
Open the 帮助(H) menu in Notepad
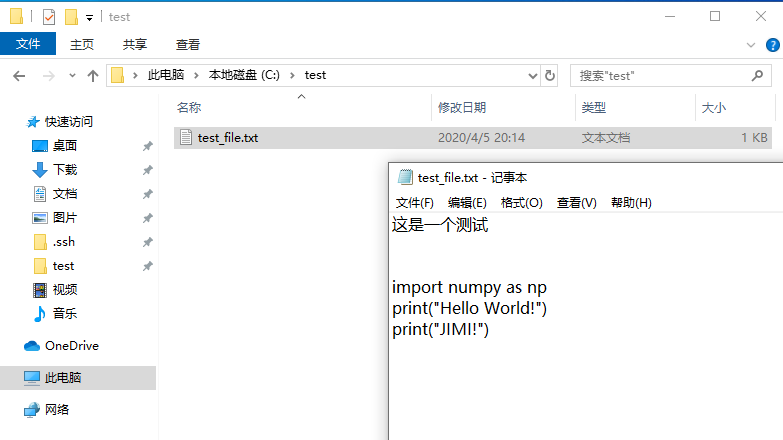point(631,203)
